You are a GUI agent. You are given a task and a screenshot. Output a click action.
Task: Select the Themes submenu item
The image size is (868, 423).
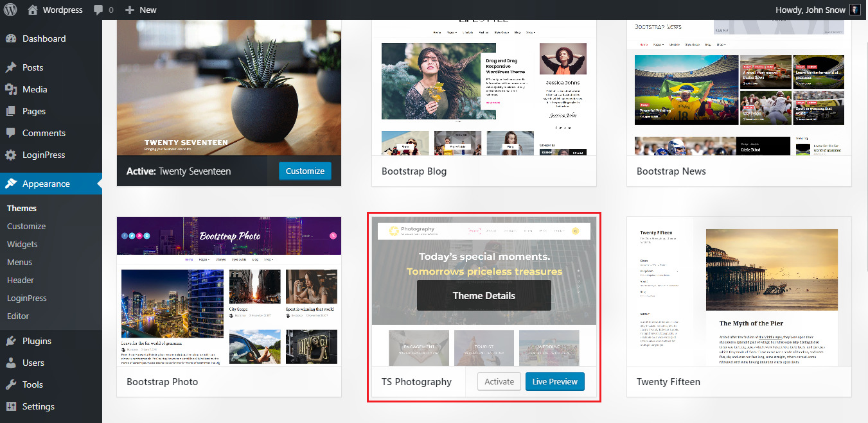22,208
